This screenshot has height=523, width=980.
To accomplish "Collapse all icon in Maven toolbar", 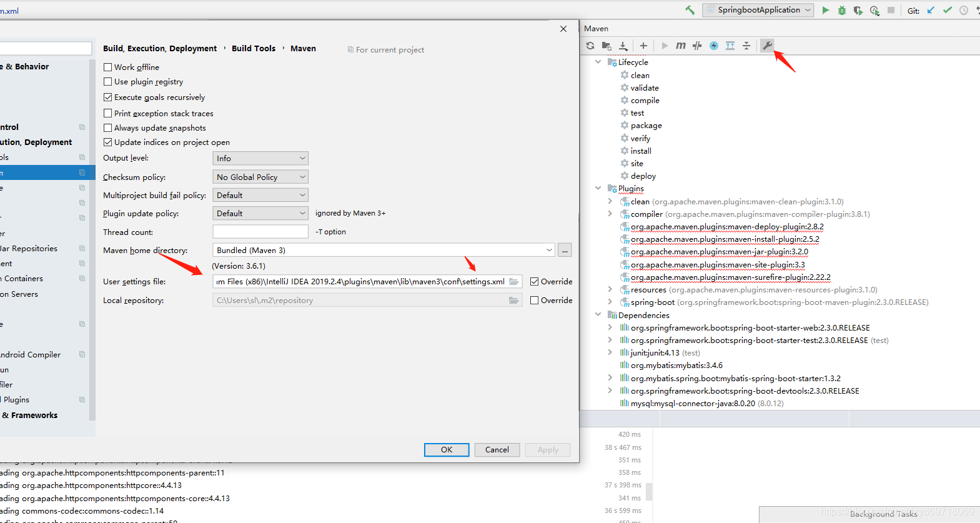I will [746, 46].
